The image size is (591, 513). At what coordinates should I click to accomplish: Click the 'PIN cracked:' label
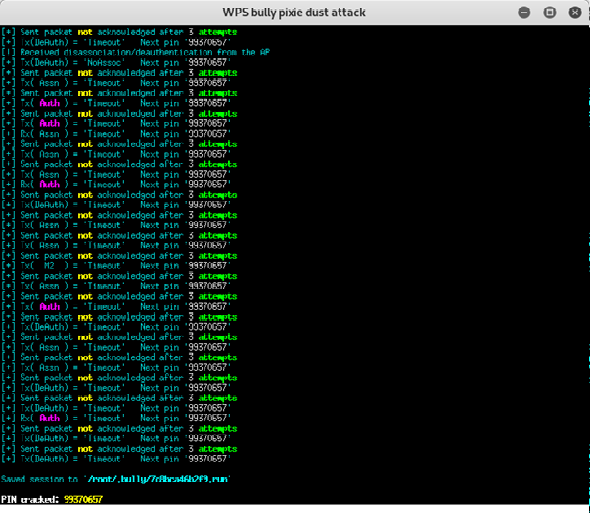coord(30,499)
